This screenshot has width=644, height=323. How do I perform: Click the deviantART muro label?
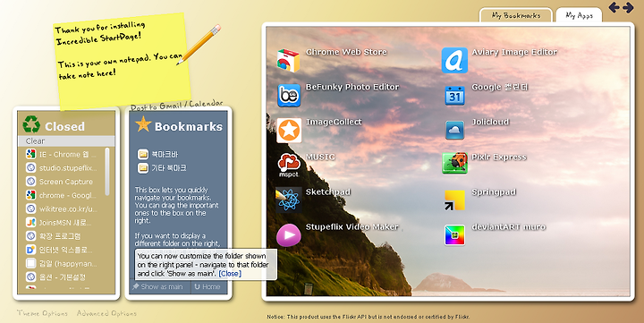click(x=508, y=227)
